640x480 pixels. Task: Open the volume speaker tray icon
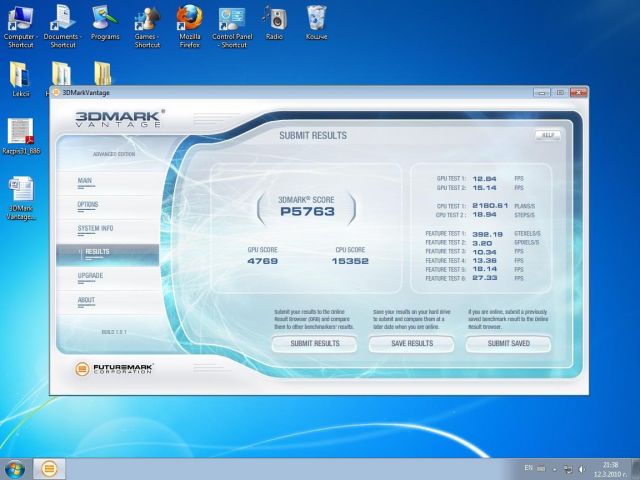(582, 469)
